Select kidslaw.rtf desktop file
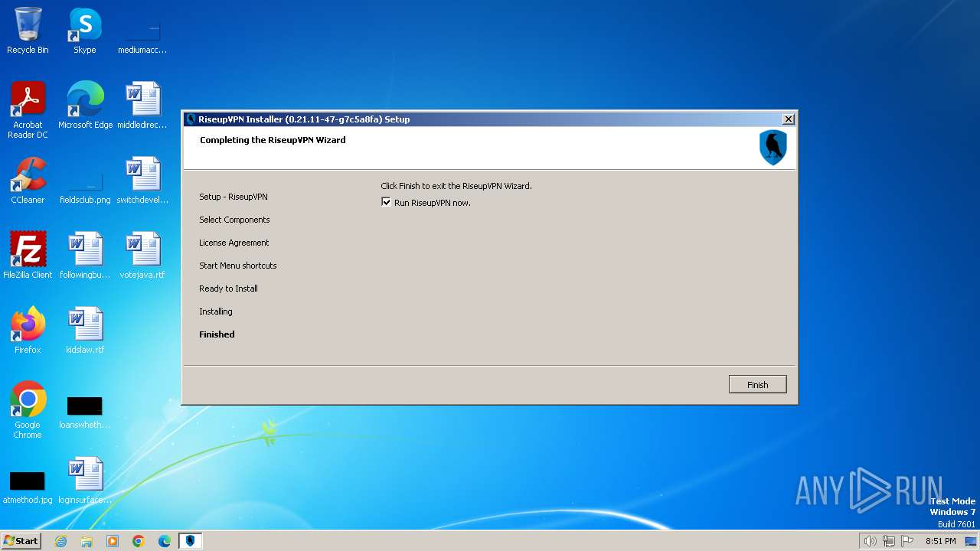The width and height of the screenshot is (980, 551). (x=85, y=331)
